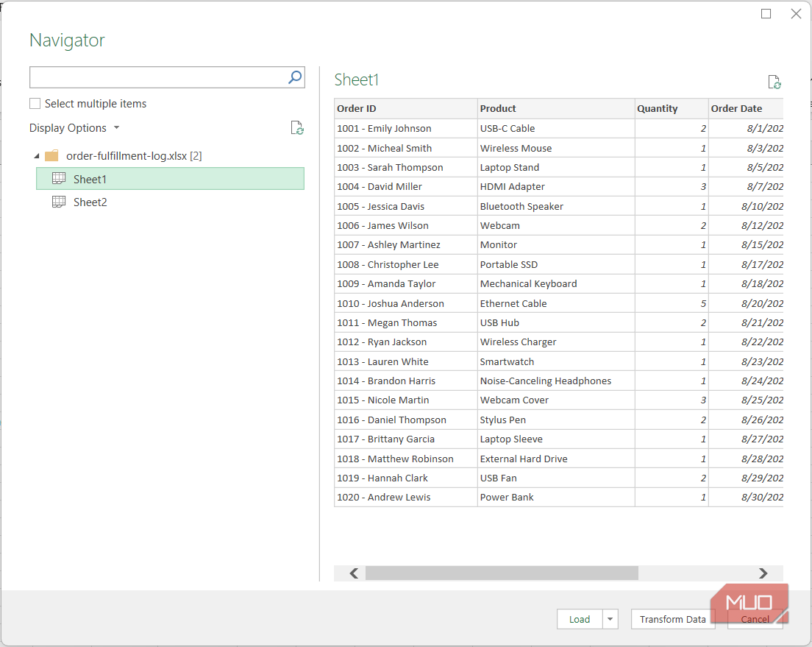Screen dimensions: 812x647
Task: Click the 'External Hard Drive' product cell
Action: [556, 459]
